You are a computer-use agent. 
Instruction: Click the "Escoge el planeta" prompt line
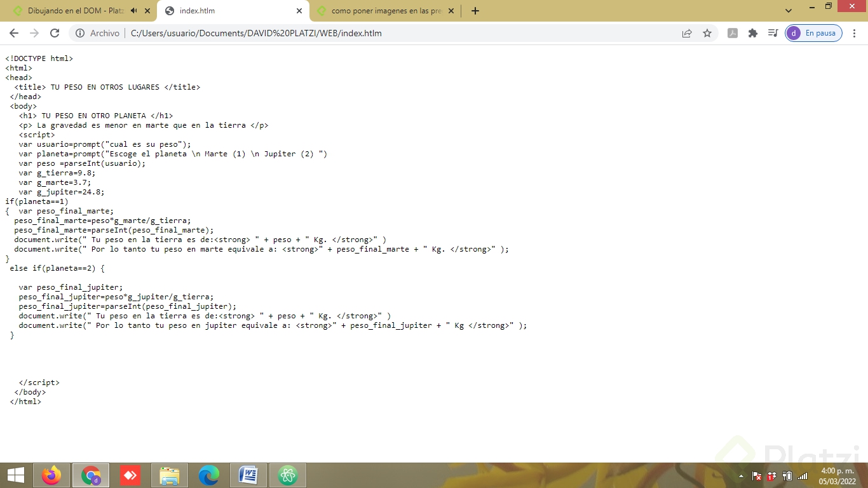(x=173, y=154)
